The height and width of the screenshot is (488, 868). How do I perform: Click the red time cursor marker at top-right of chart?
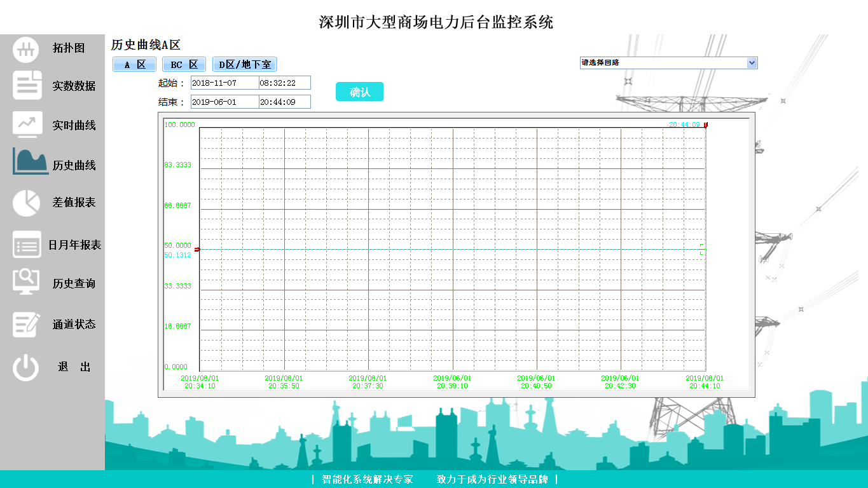tap(705, 125)
